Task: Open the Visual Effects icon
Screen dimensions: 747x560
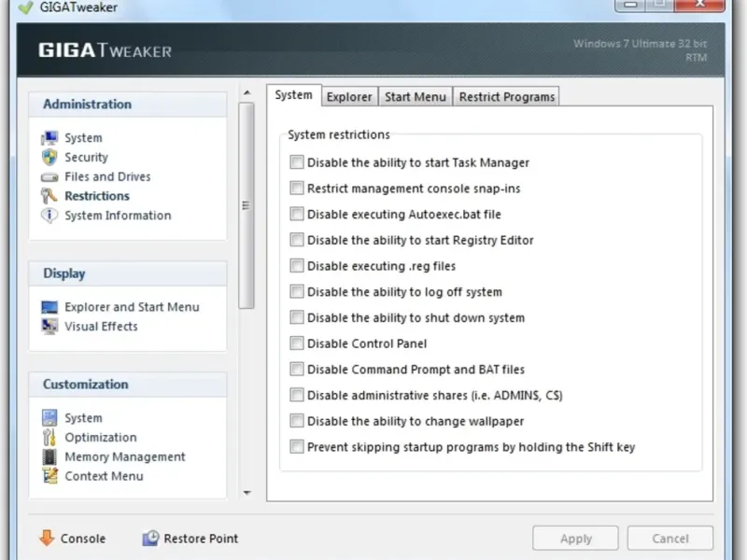Action: (49, 327)
